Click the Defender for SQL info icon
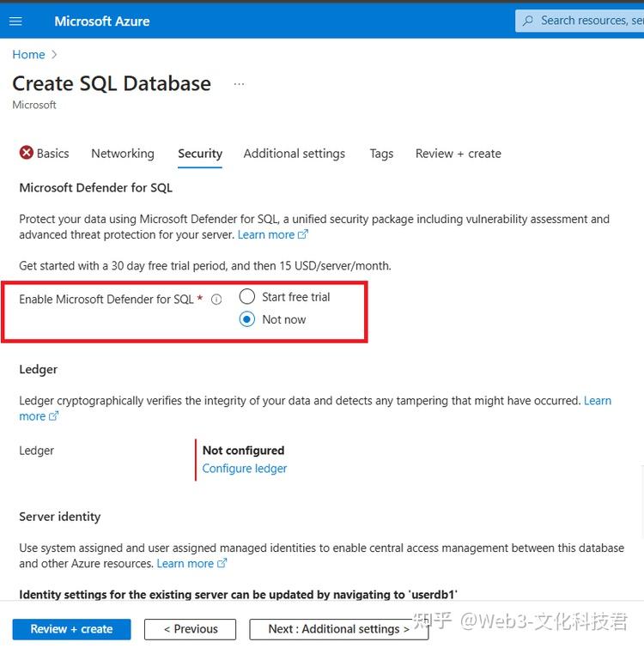 coord(216,300)
